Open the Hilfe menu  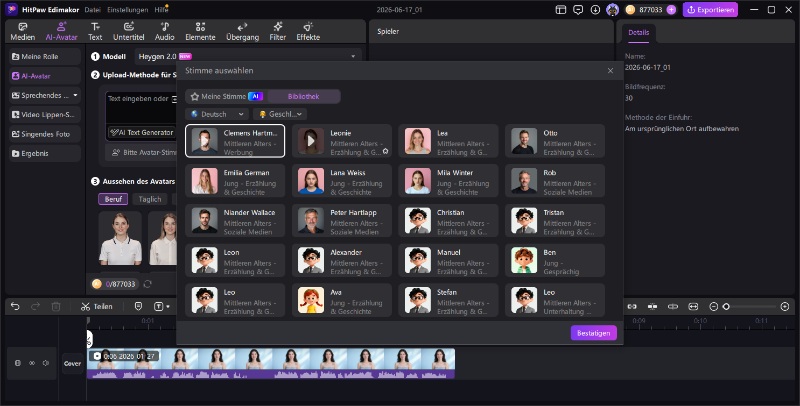tap(161, 10)
